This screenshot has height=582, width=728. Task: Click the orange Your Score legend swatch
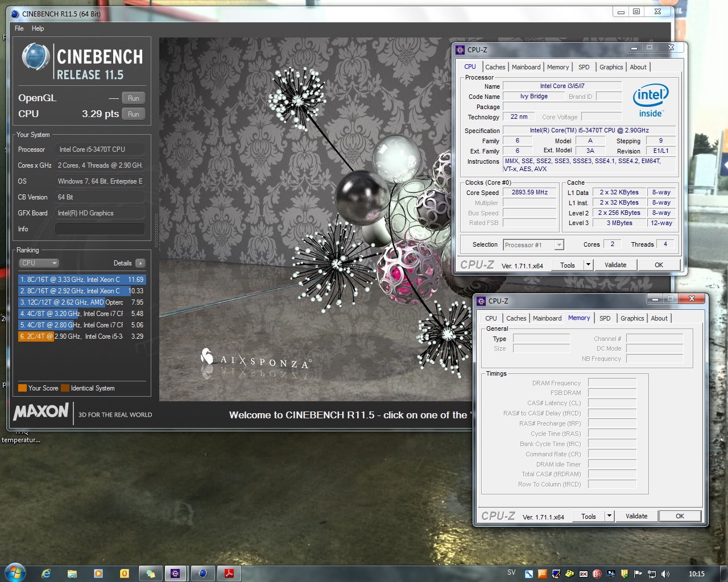click(x=22, y=388)
